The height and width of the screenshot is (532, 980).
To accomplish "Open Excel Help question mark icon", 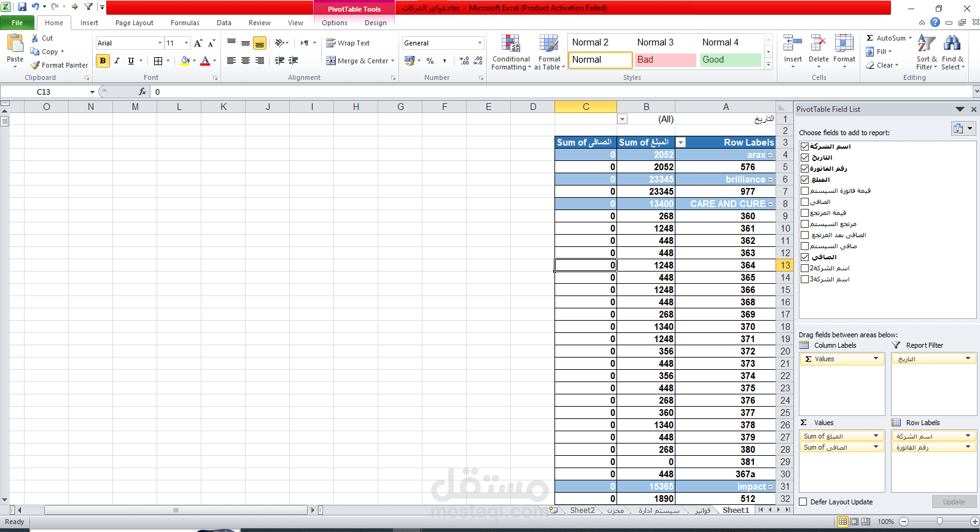I will coord(935,22).
